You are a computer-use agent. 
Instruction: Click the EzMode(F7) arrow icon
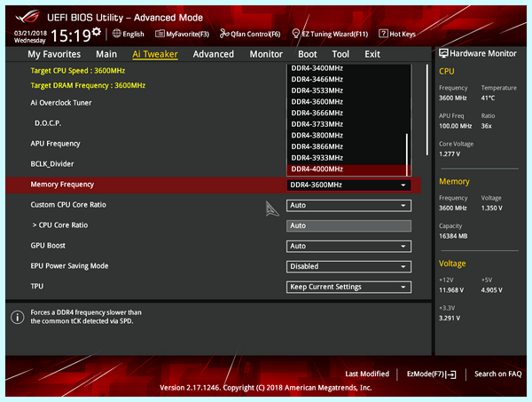(x=451, y=374)
